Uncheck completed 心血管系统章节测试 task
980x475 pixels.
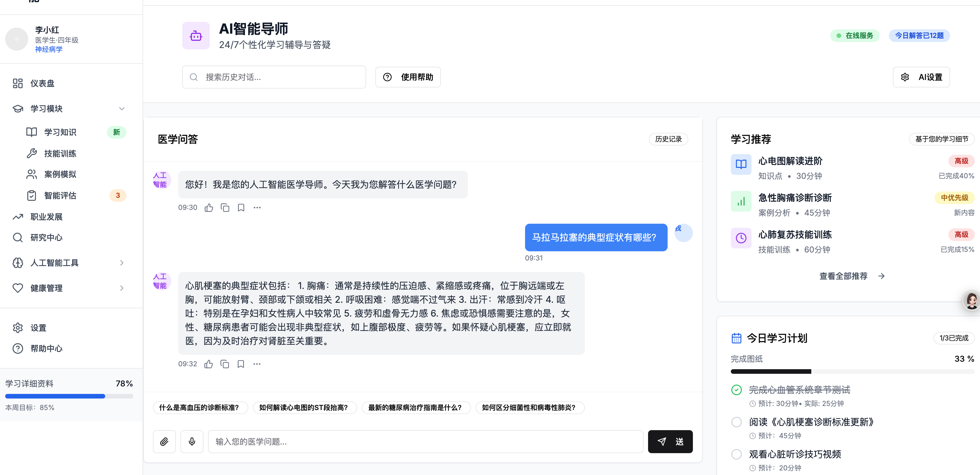737,390
